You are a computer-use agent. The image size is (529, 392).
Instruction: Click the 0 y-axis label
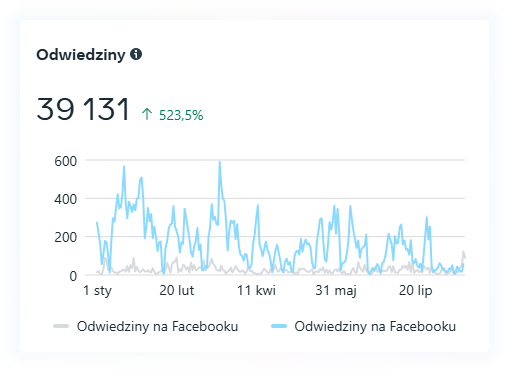point(73,276)
